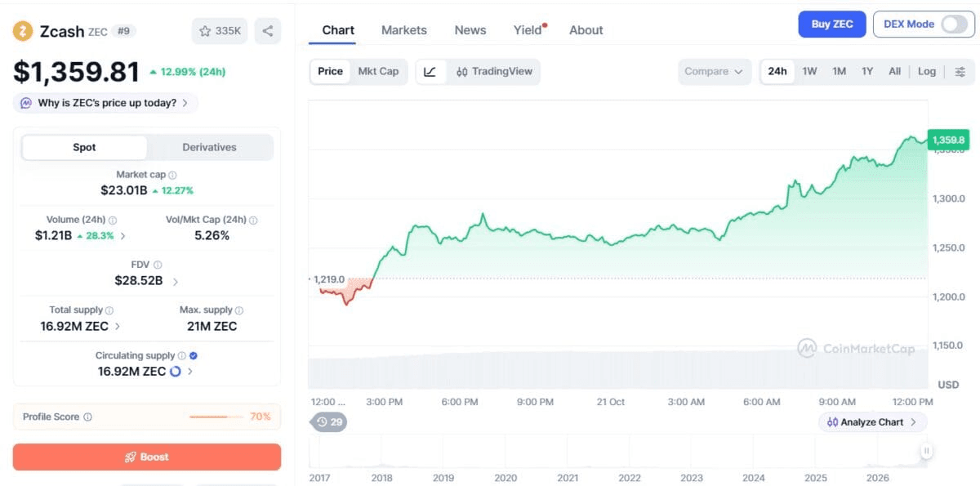Click the Buy ZEC button
This screenshot has height=486, width=980.
coord(832,25)
